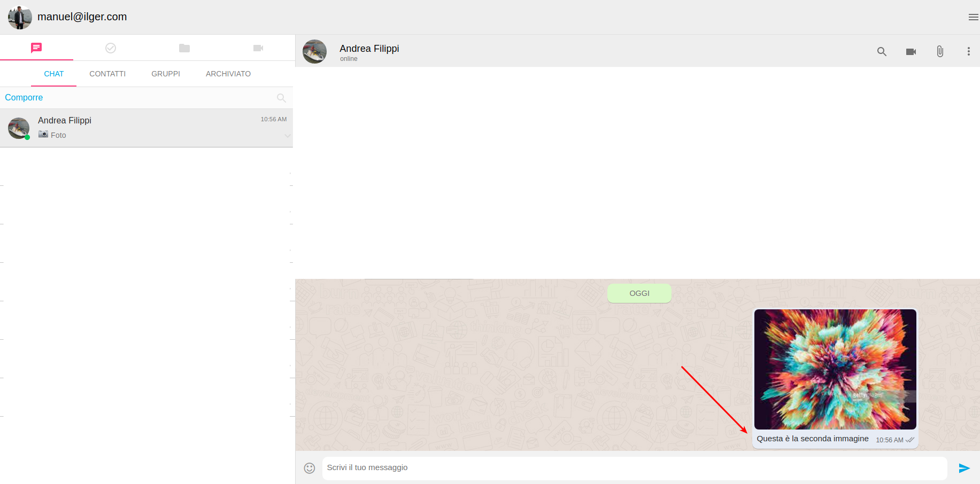Expand chevron on Andrea Filippi chat row

point(288,136)
